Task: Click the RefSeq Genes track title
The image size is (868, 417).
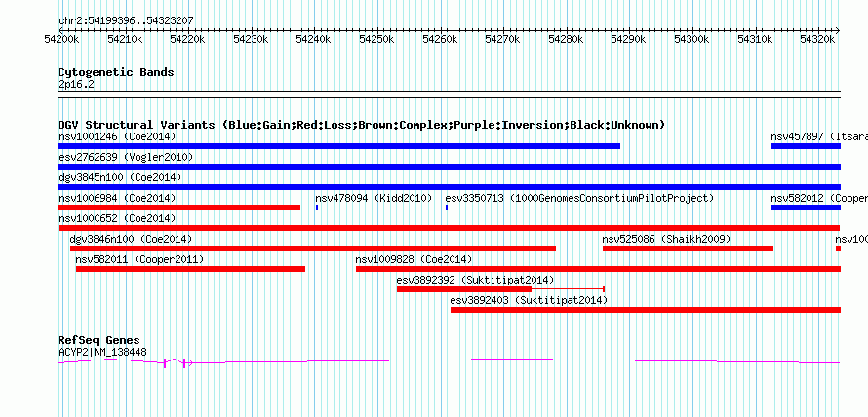Action: coord(99,340)
